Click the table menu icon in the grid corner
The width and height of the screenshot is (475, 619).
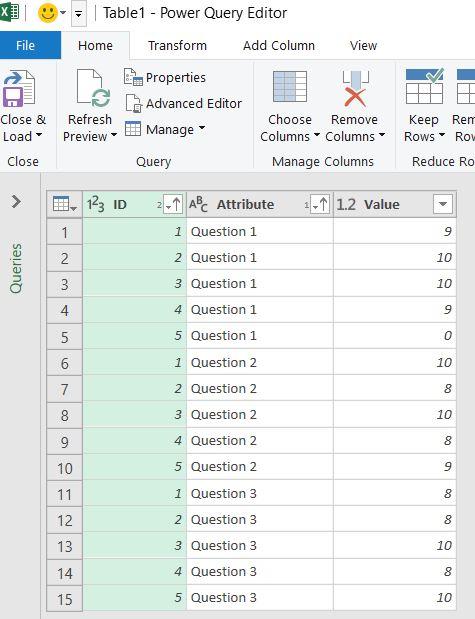pos(64,204)
